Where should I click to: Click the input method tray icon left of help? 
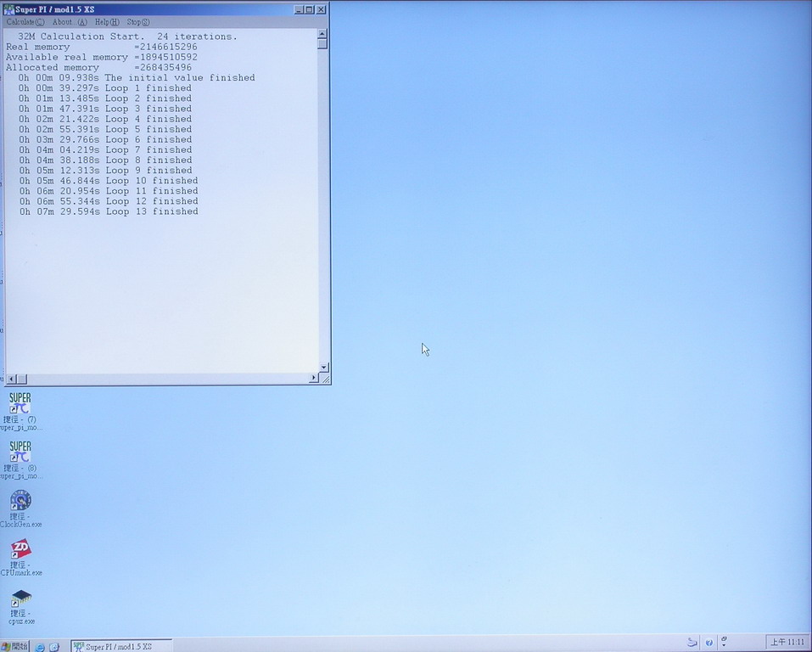coord(692,642)
